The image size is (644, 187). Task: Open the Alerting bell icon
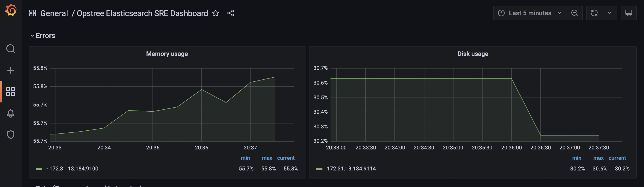11,113
